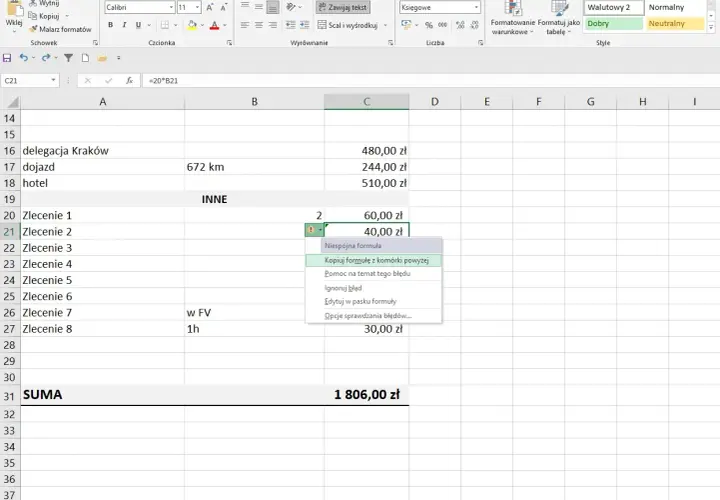
Task: Choose Edytuj w pasku formuły
Action: tap(374, 302)
